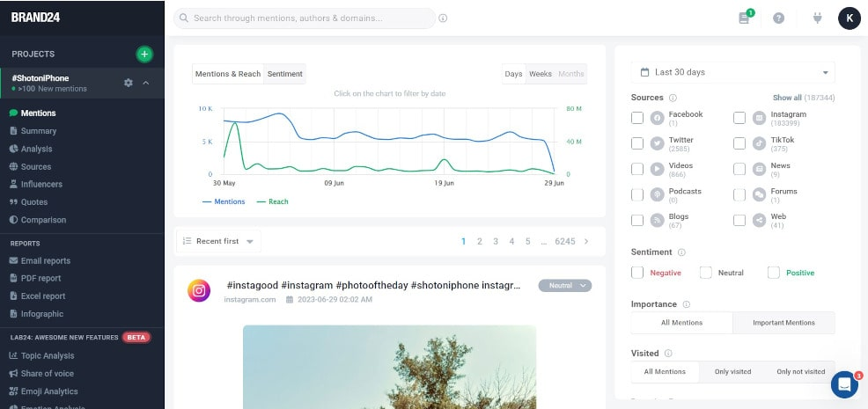Check the Forums source checkbox
Screen dimensions: 868x409
coord(739,194)
